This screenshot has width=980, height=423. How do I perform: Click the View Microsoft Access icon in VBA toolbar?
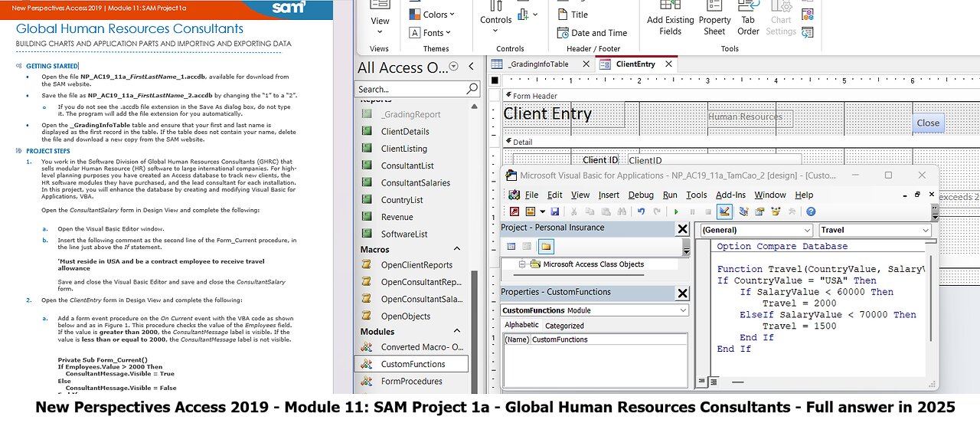pos(514,211)
